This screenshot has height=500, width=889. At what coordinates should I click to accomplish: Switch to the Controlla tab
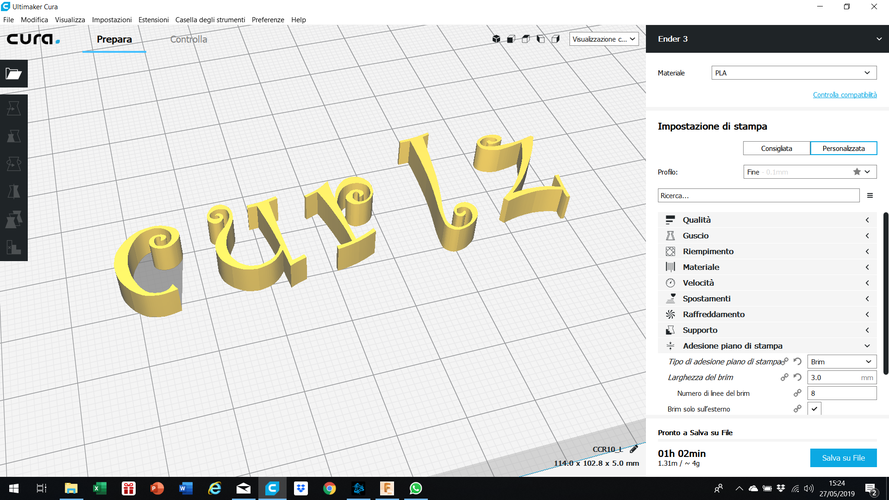189,39
